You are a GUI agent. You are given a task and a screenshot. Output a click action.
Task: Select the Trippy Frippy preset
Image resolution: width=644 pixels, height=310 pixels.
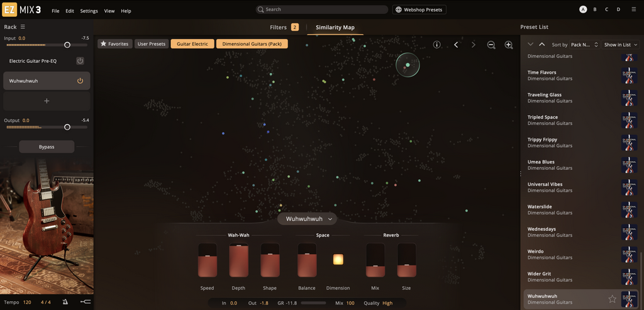(x=582, y=143)
